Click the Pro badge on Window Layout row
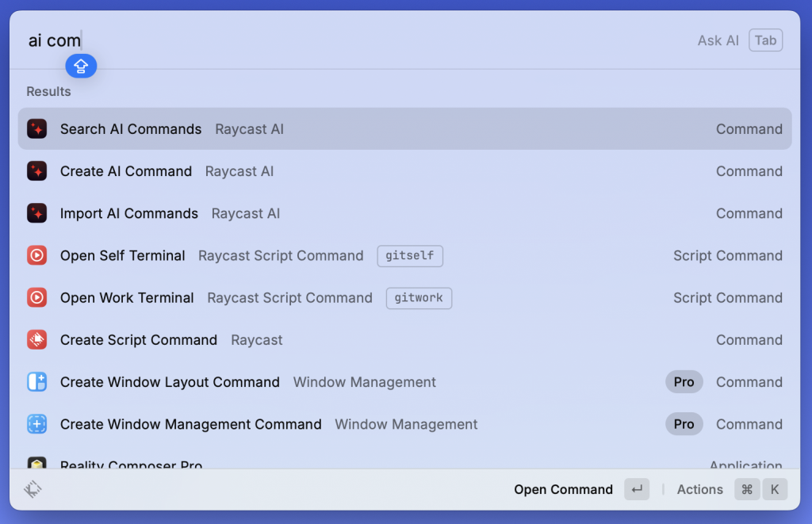812x524 pixels. (684, 382)
